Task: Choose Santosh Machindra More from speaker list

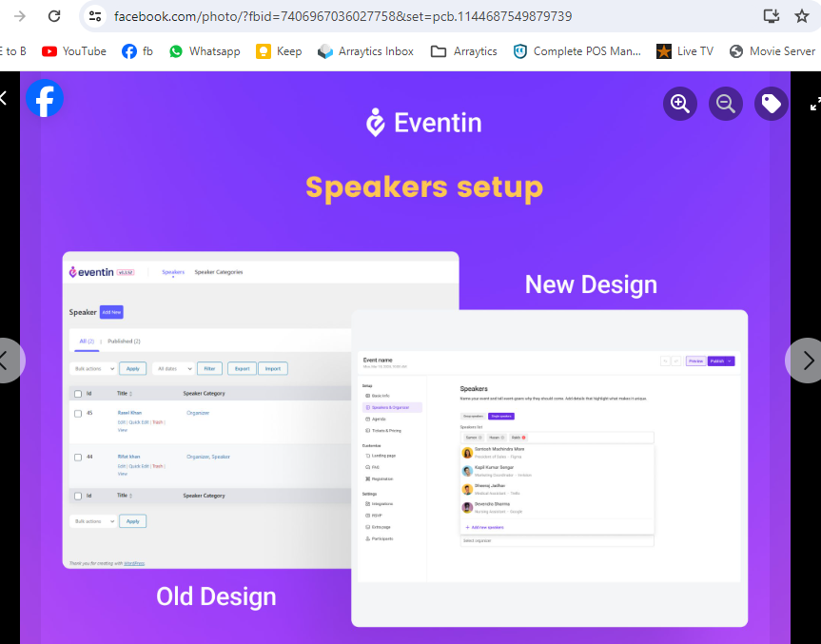Action: (557, 453)
